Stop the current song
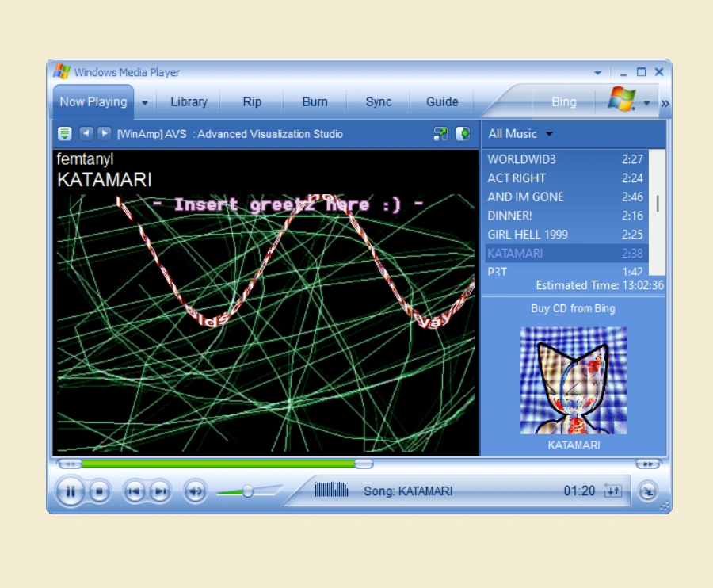 tap(99, 491)
